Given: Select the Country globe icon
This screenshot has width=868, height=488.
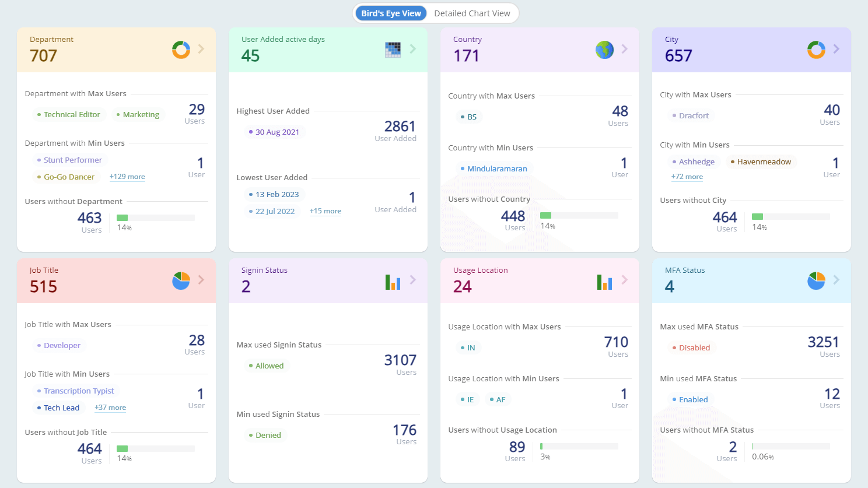Looking at the screenshot, I should click(x=604, y=50).
